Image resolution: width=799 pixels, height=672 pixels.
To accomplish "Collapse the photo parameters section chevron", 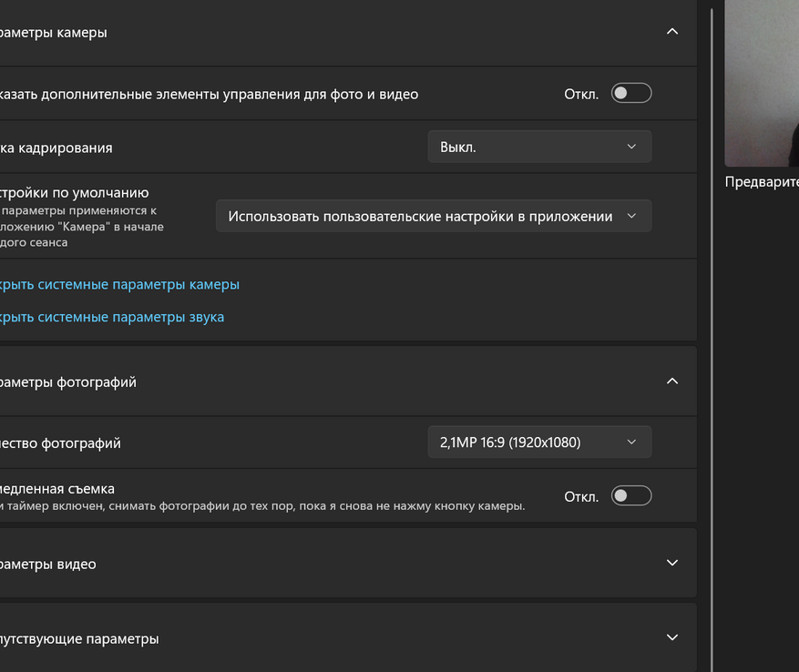I will point(672,382).
